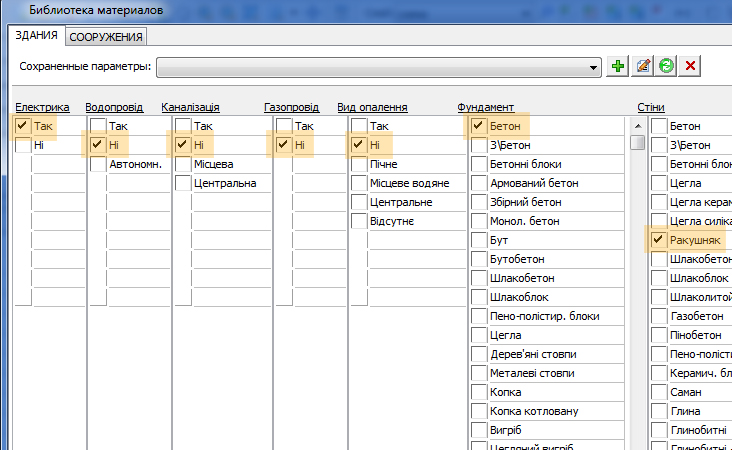Check Місцеве водяне heating option

(x=359, y=183)
